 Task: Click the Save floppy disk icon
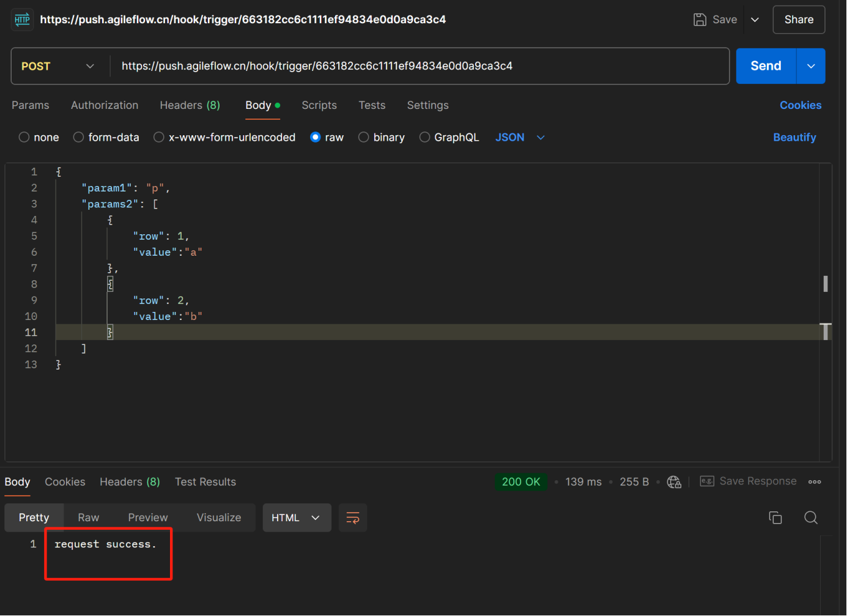[700, 20]
